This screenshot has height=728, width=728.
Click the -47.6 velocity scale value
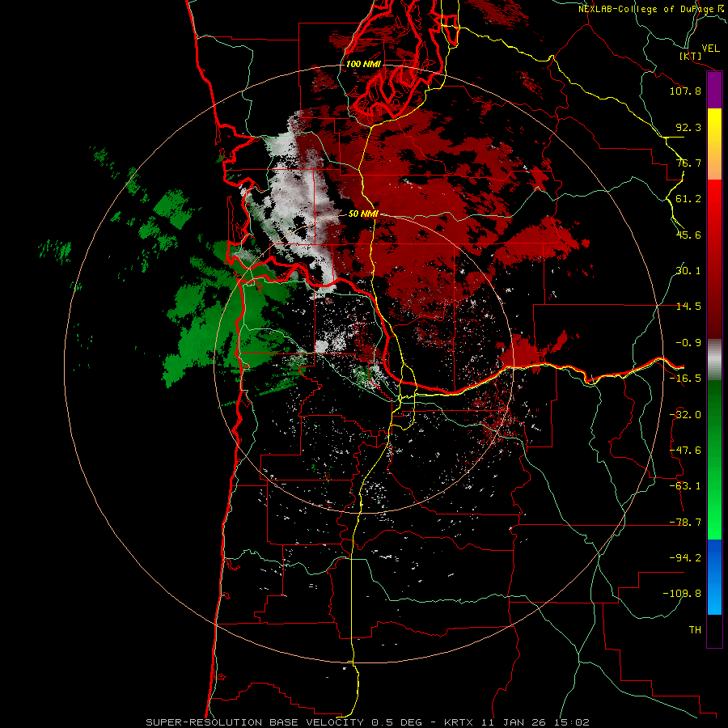pyautogui.click(x=685, y=451)
